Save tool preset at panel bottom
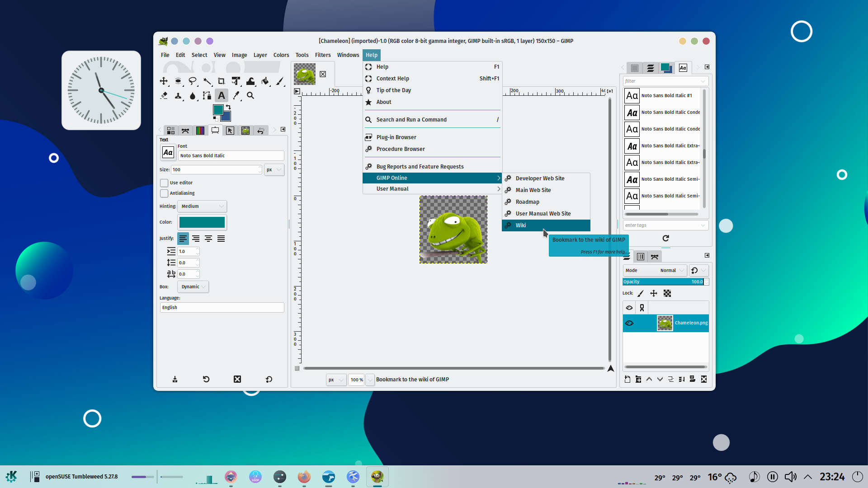Viewport: 868px width, 488px height. click(175, 379)
